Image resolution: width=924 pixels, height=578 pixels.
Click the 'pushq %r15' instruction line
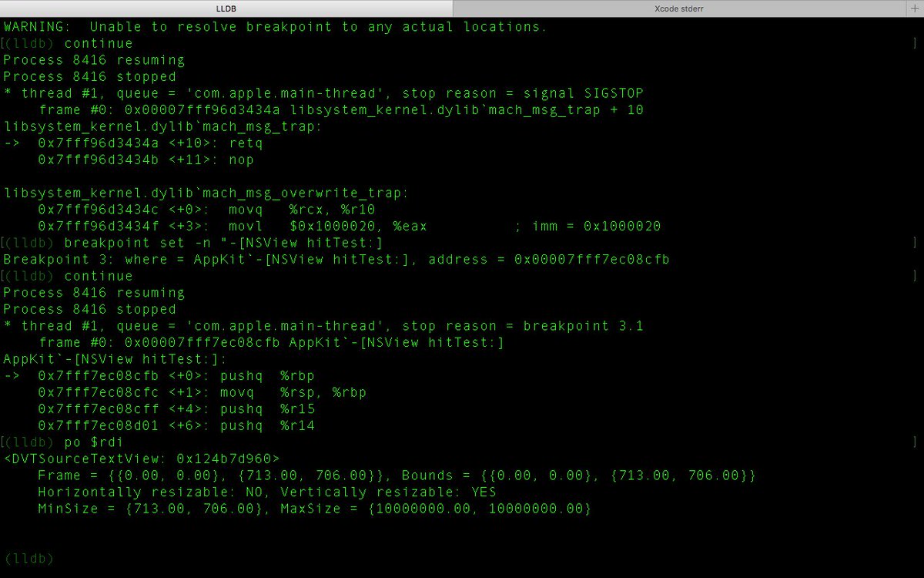point(176,409)
